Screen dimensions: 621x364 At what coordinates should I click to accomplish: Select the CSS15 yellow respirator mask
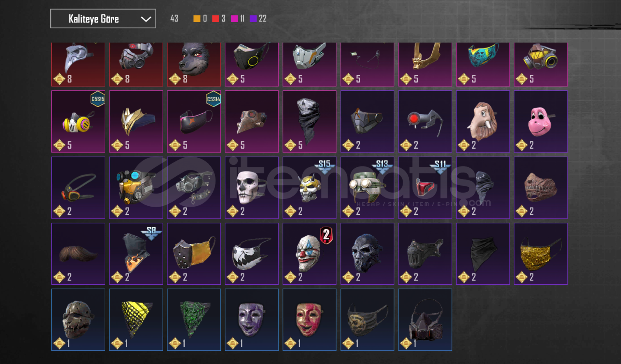pos(78,122)
